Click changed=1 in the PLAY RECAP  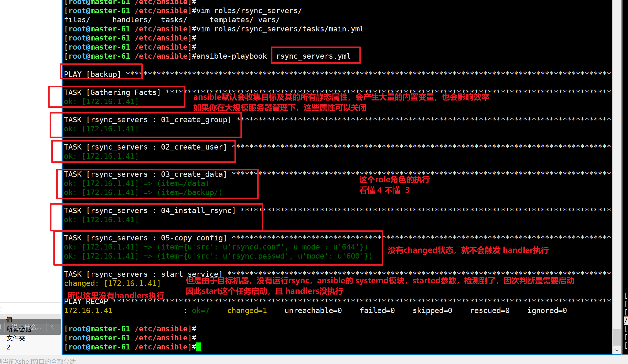click(x=247, y=311)
